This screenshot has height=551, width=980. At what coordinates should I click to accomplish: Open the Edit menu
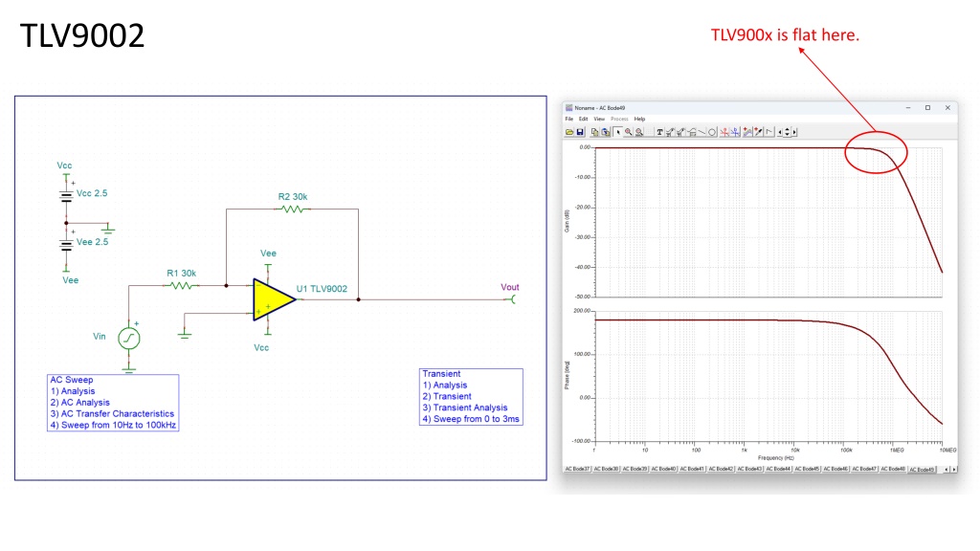(582, 119)
